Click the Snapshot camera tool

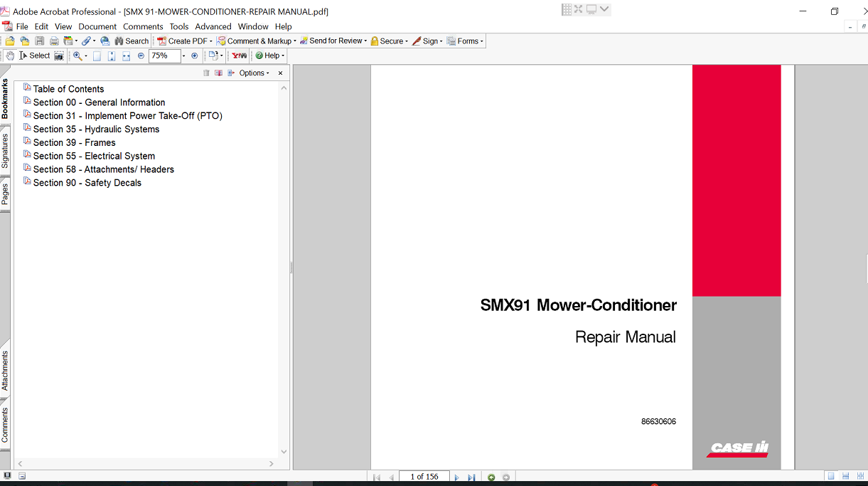pos(59,56)
